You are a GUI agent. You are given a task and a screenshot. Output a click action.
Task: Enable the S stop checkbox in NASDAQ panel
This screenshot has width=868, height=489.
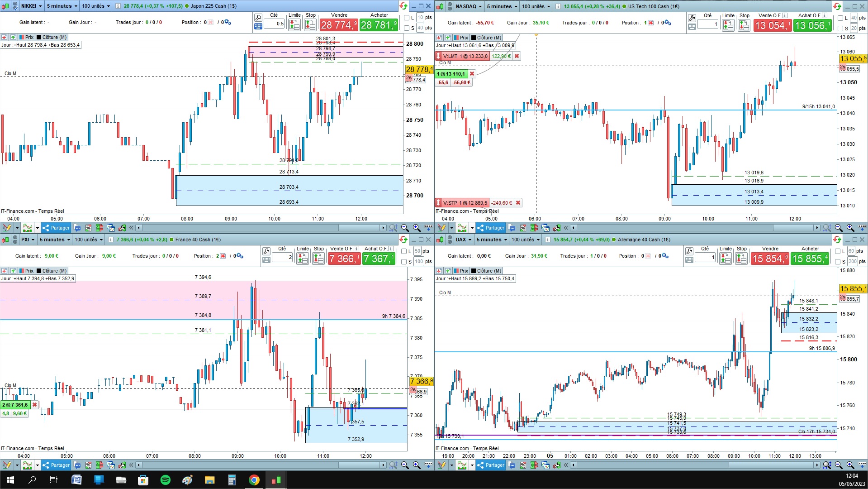pos(840,29)
